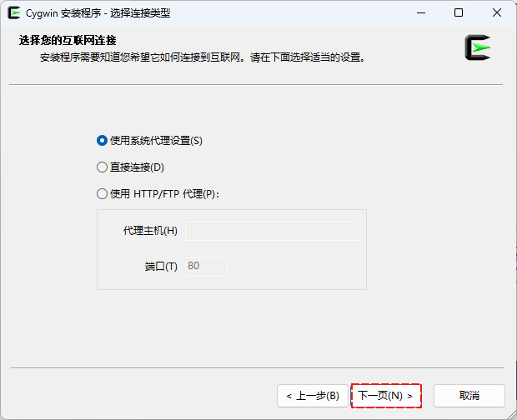Click the Cygwin icon in title bar
Viewport: 517px width, 420px height.
[14, 12]
